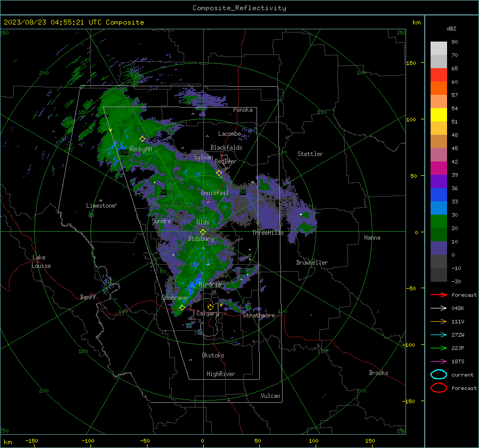This screenshot has width=479, height=448.
Task: Click the pink dBZ legend band
Action: 439,155
